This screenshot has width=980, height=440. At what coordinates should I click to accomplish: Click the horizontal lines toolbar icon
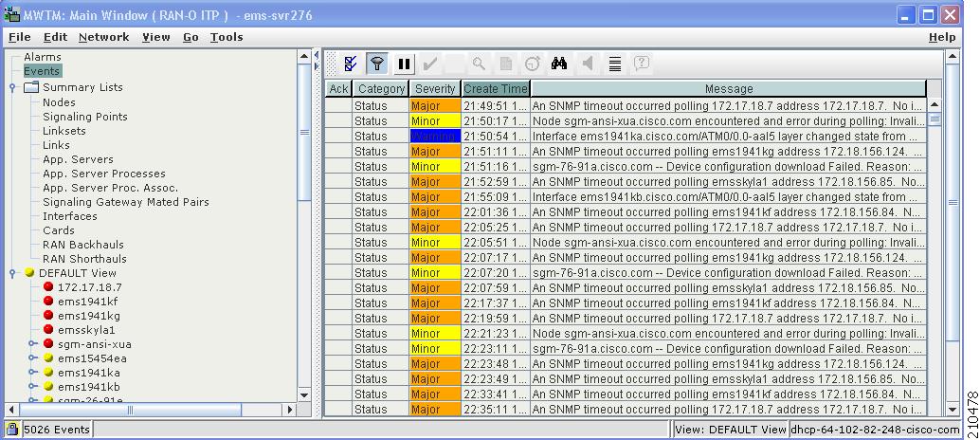click(615, 64)
